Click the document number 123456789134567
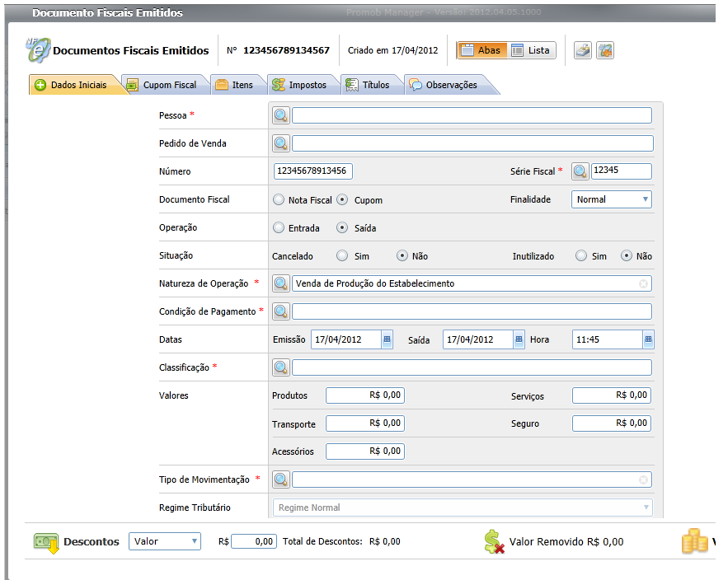This screenshot has height=580, width=728. coord(286,50)
